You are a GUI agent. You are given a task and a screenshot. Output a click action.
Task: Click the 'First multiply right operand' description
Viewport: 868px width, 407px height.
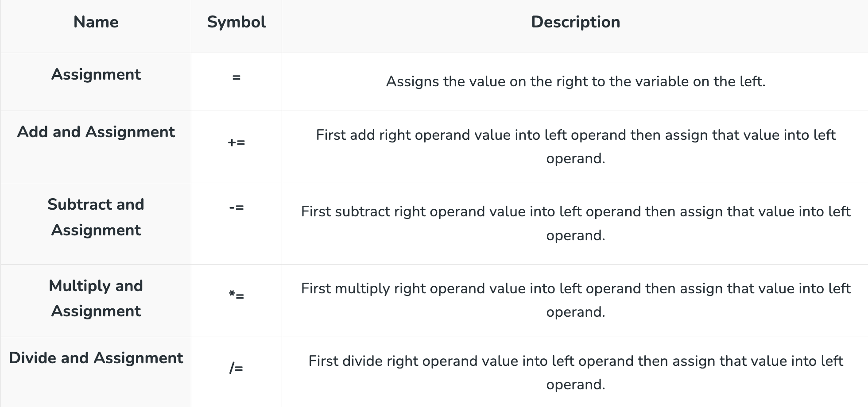575,300
